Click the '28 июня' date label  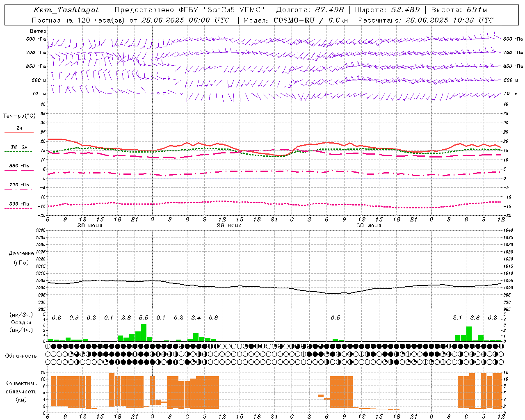click(x=90, y=226)
